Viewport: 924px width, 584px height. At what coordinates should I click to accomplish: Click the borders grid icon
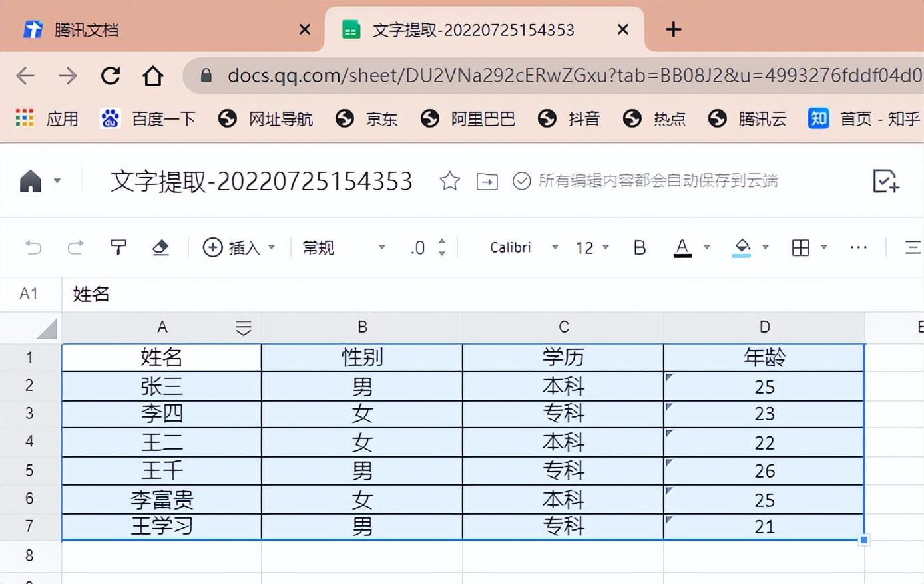coord(801,247)
